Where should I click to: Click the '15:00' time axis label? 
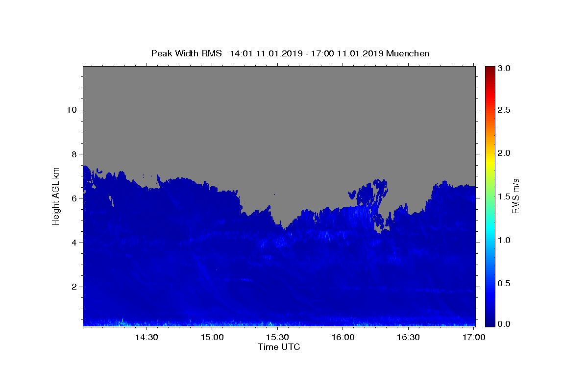point(212,338)
